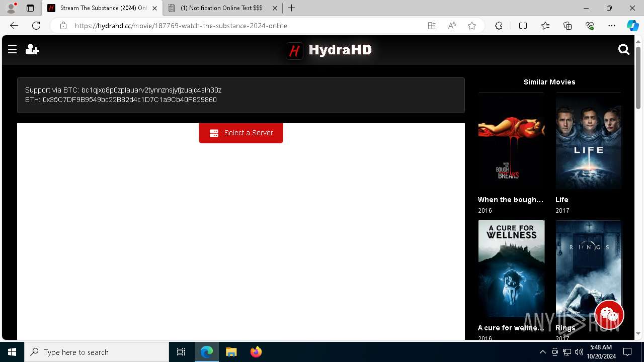Click the taskbar search box
The width and height of the screenshot is (644, 362).
(x=97, y=352)
